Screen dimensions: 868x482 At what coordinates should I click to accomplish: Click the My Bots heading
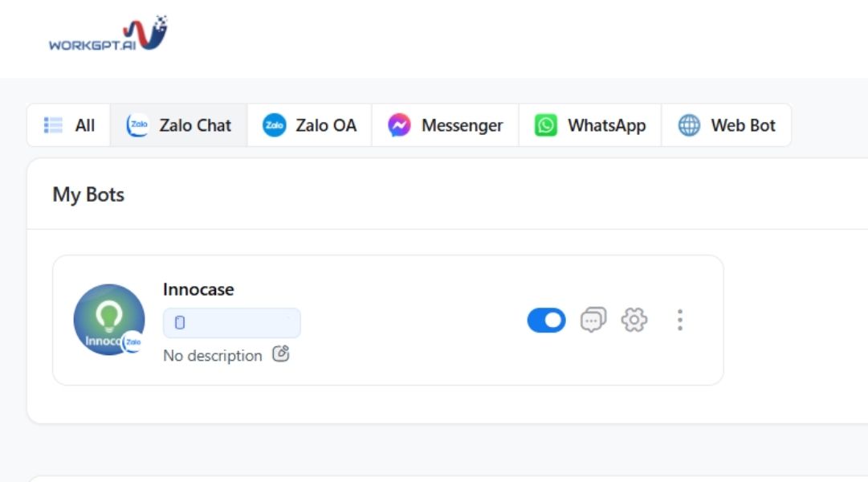coord(88,194)
